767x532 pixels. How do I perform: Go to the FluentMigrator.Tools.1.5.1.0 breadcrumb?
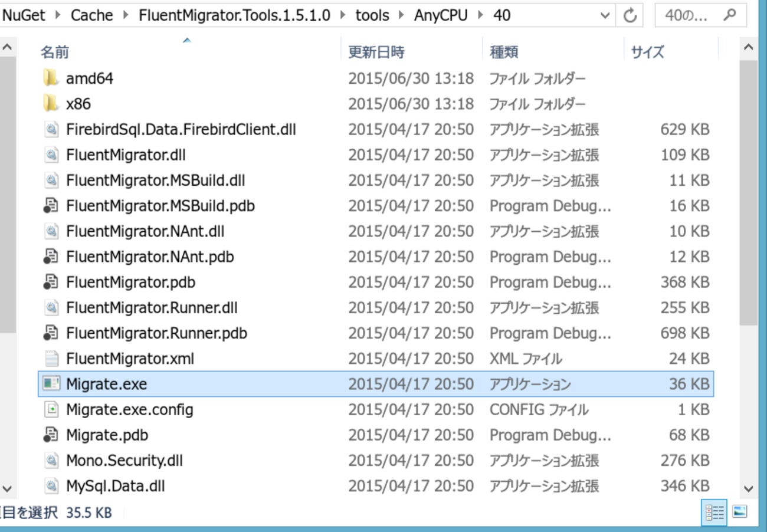(x=234, y=16)
